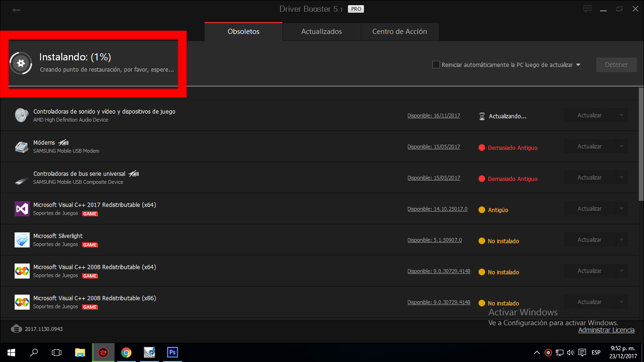Open the Windows Start menu
The image size is (644, 362).
point(11,352)
